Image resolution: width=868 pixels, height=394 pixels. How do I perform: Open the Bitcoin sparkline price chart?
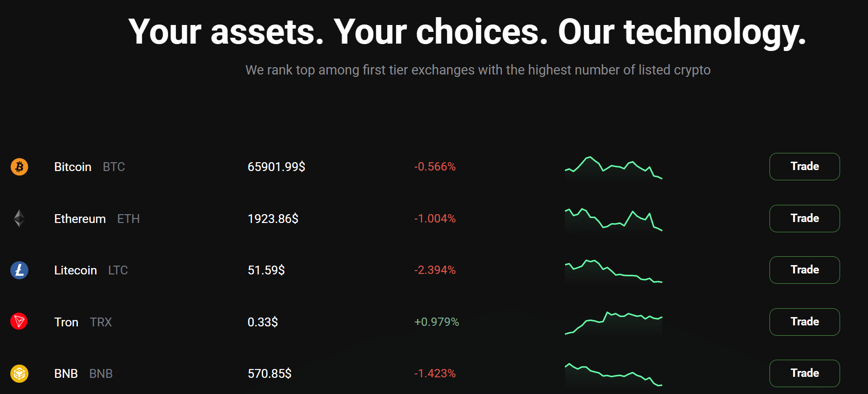point(614,169)
